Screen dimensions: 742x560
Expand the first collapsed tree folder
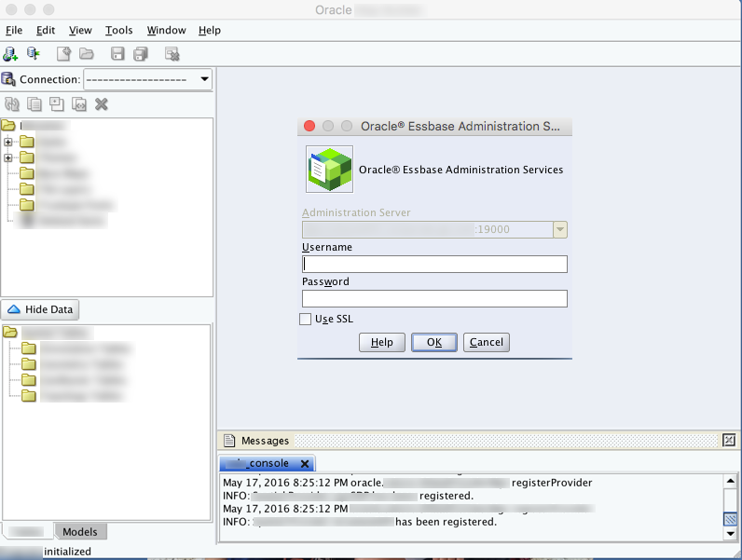pos(8,142)
